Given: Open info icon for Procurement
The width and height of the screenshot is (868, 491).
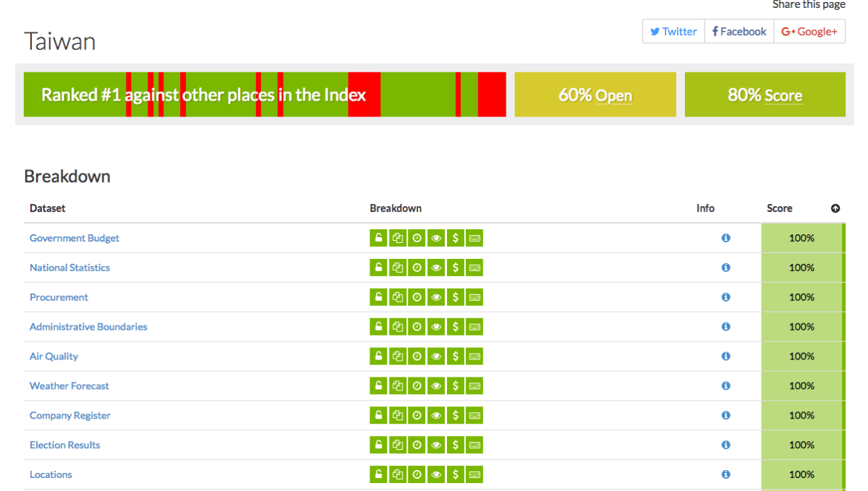Looking at the screenshot, I should 726,297.
